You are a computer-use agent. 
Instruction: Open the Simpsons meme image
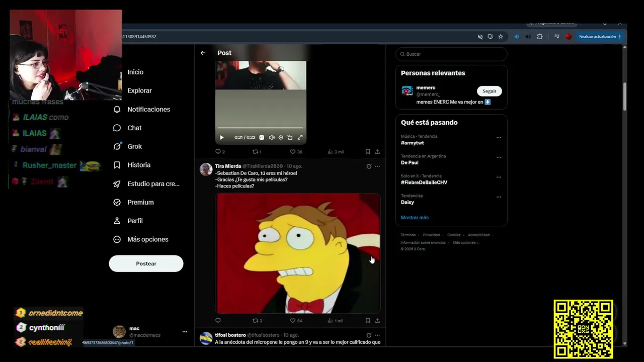[298, 253]
